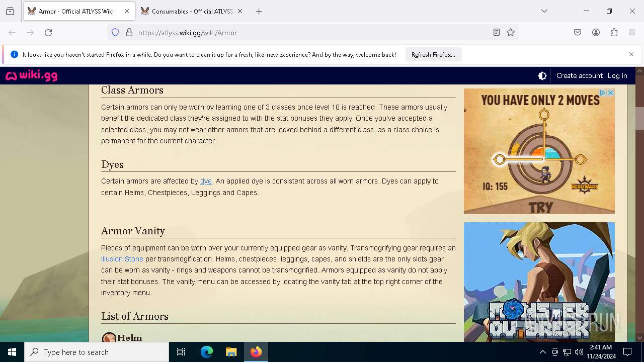Click the scrollbar down arrow
644x362 pixels.
pyautogui.click(x=639, y=338)
